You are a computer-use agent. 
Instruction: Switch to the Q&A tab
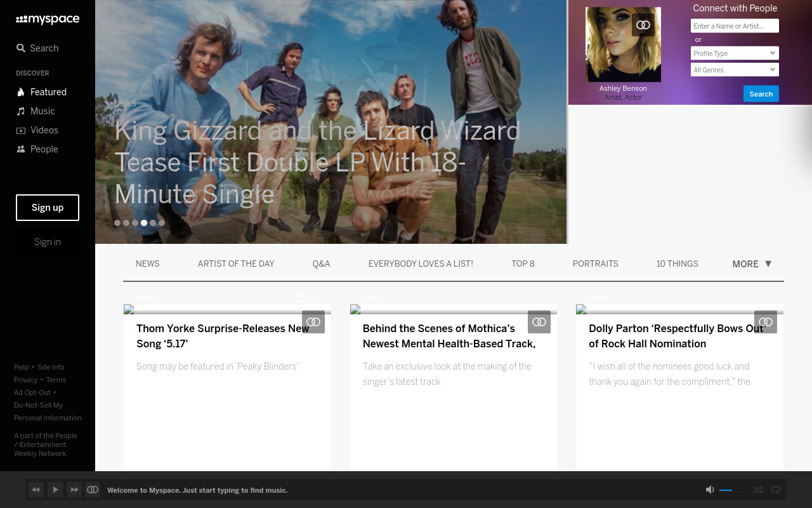(x=322, y=264)
